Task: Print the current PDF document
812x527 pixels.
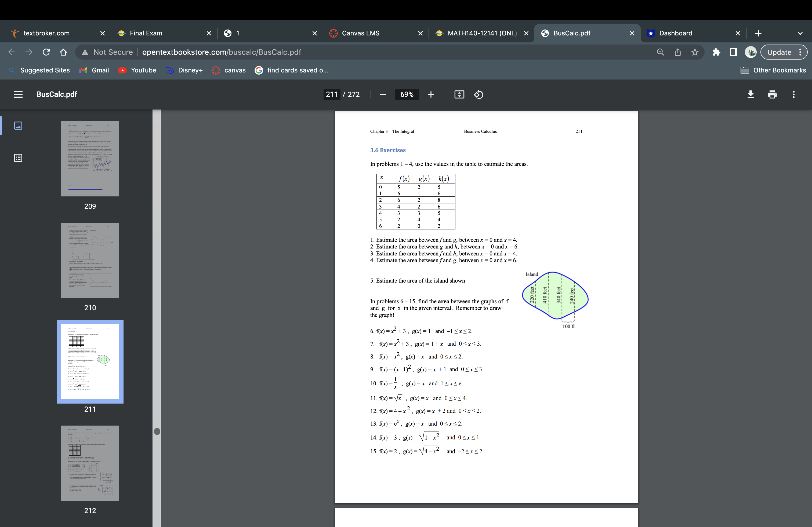Action: click(772, 94)
